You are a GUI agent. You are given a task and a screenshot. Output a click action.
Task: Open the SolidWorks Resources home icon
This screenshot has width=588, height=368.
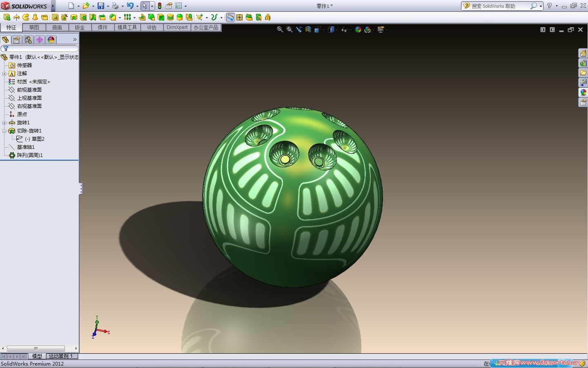click(583, 54)
